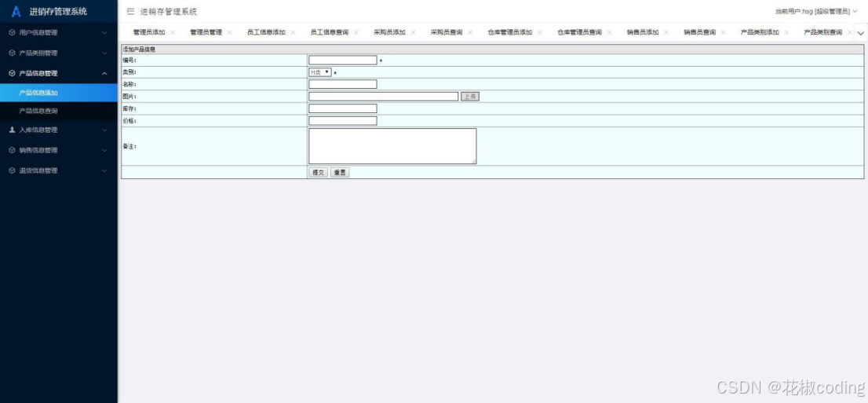Select the 产品信息查询 sidebar item
Viewport: 868px width, 403px height.
(x=59, y=111)
